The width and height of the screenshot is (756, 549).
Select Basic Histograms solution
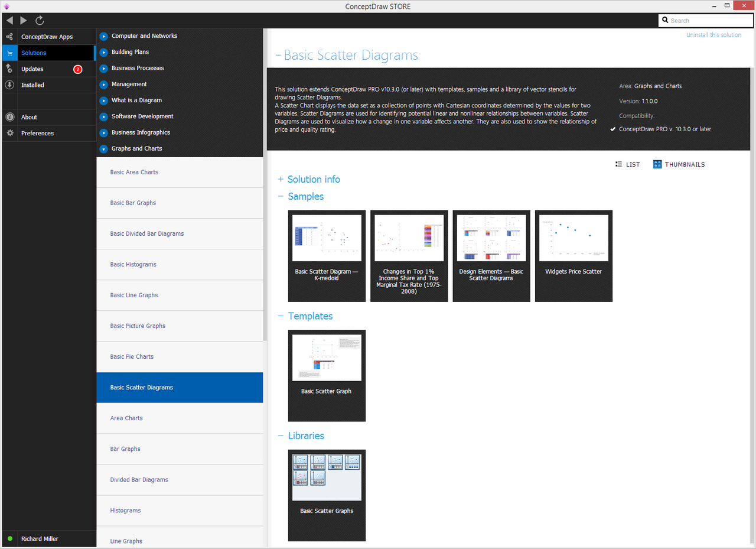coord(180,265)
